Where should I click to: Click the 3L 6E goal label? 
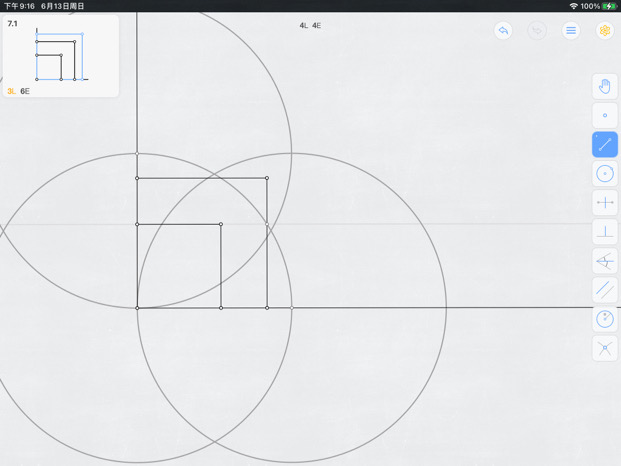point(18,91)
